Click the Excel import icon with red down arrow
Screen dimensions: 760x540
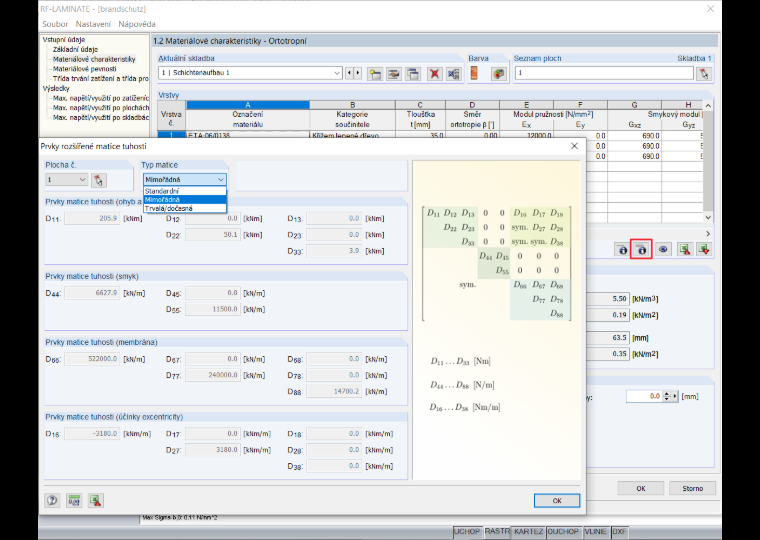pyautogui.click(x=704, y=249)
